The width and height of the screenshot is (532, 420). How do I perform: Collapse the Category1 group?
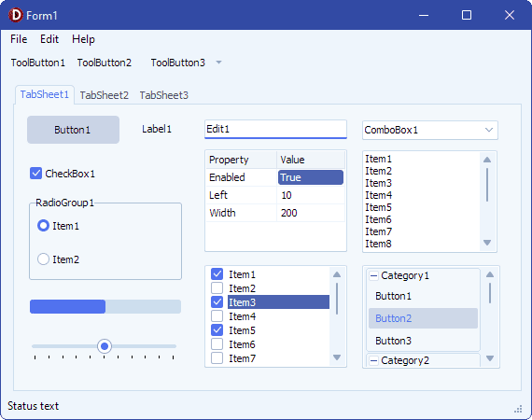pos(373,276)
